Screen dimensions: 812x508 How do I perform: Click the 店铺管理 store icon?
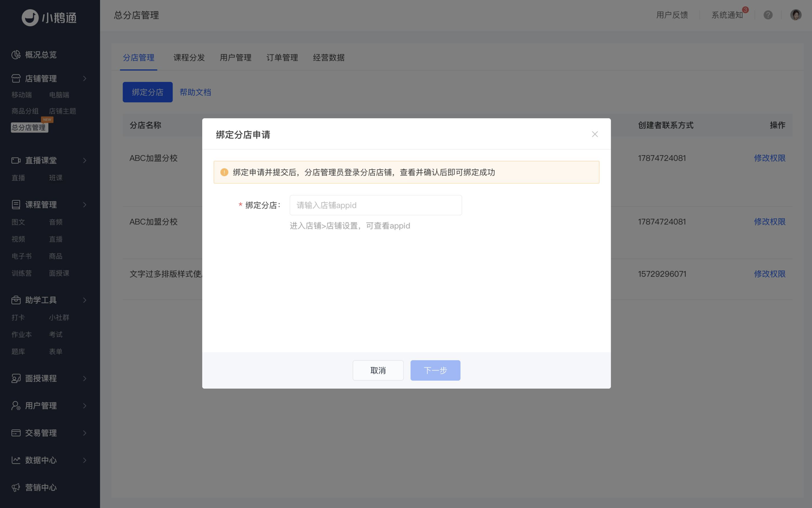click(x=16, y=78)
